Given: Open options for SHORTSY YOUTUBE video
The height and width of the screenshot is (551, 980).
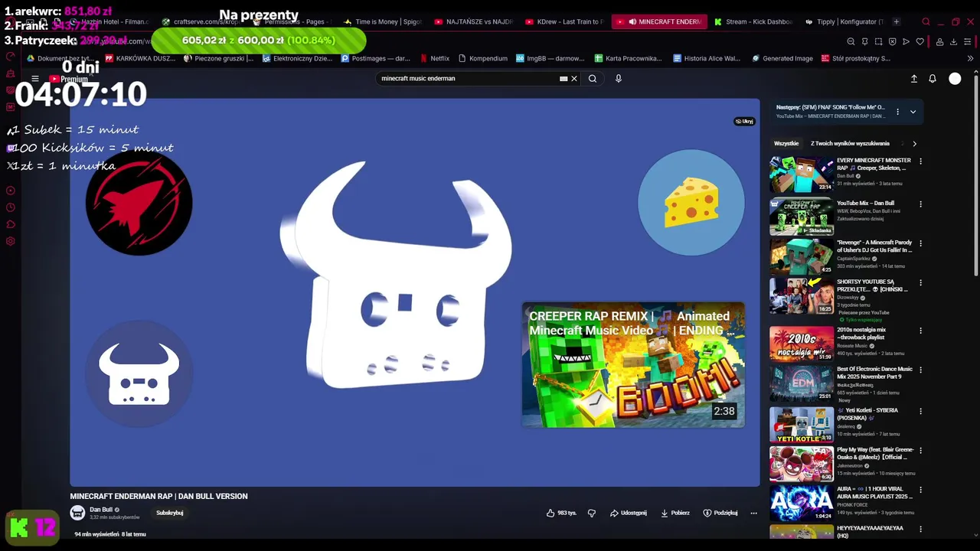Looking at the screenshot, I should pos(920,282).
